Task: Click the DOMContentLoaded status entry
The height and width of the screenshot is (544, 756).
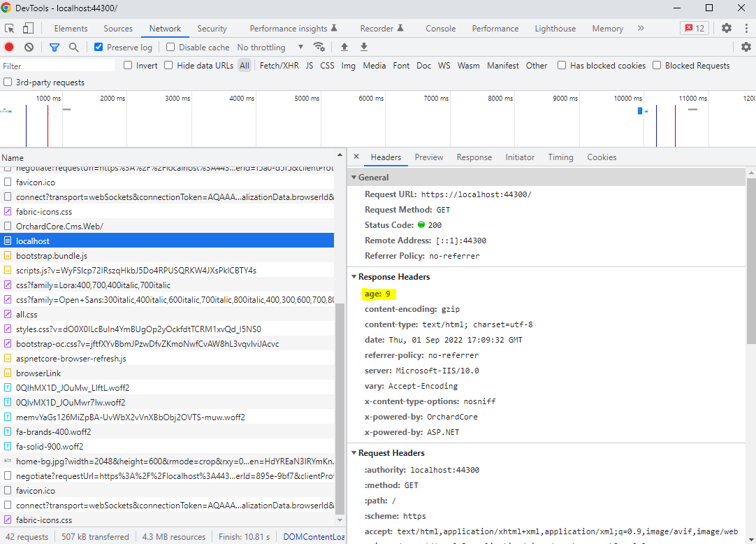Action: (314, 537)
